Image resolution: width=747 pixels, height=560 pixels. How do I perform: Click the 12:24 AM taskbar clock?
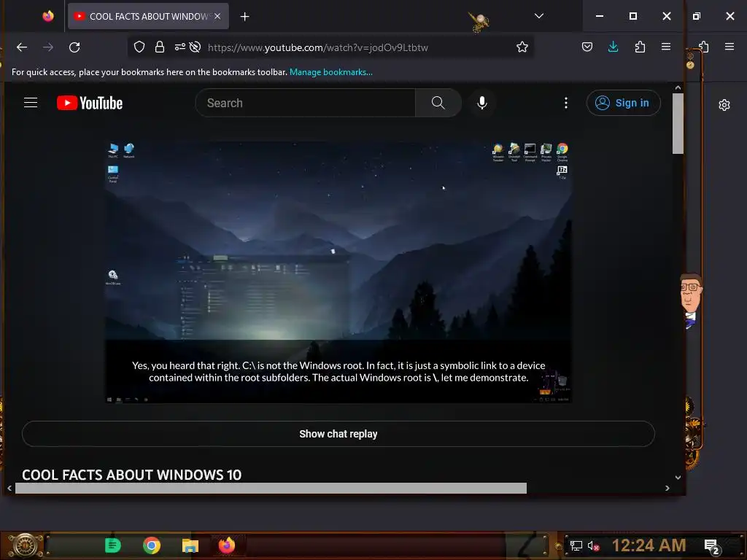pos(649,545)
